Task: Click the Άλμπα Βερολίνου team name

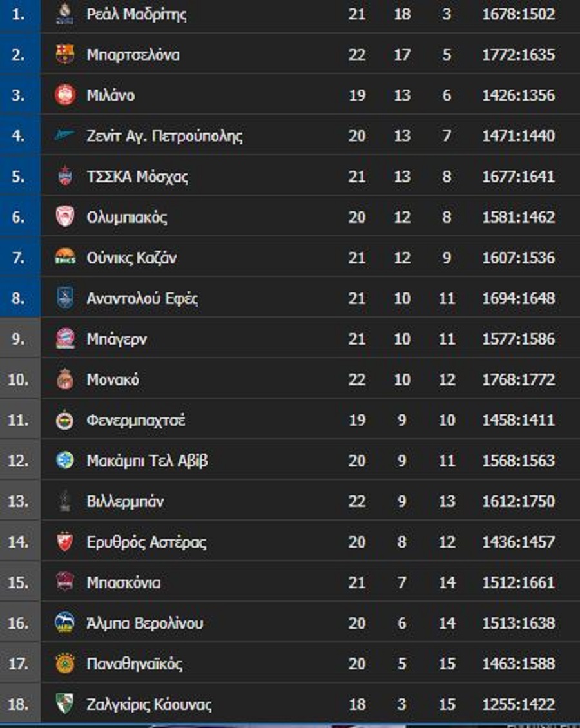Action: (x=144, y=623)
